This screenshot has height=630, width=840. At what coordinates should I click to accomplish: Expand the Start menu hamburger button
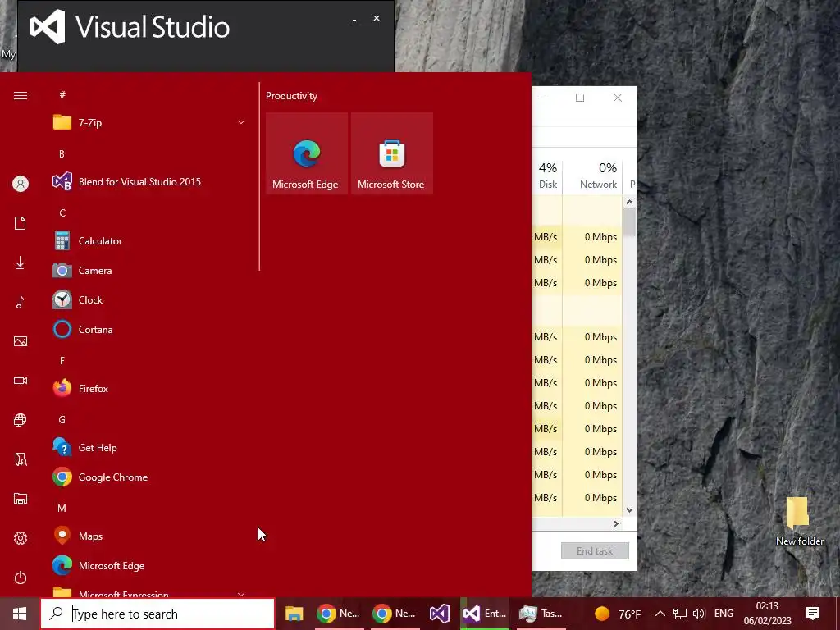[x=21, y=96]
